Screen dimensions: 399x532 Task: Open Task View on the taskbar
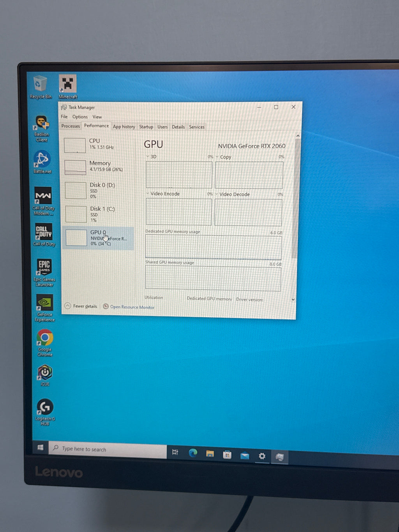click(x=175, y=452)
